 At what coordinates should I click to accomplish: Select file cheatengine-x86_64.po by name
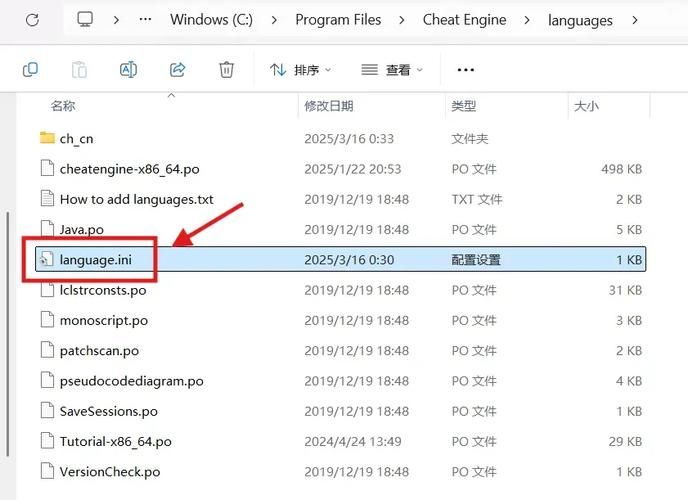tap(129, 169)
